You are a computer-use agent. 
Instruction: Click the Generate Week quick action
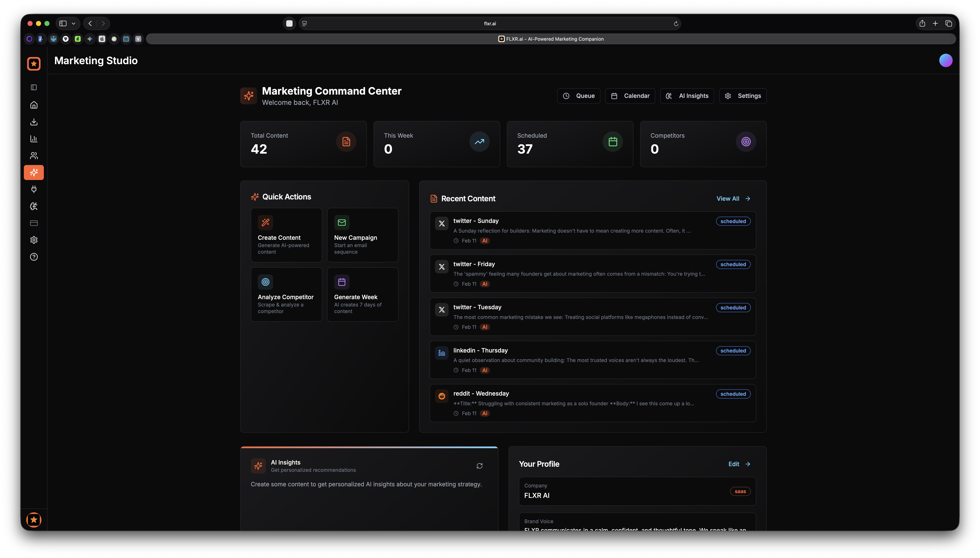[x=363, y=294]
